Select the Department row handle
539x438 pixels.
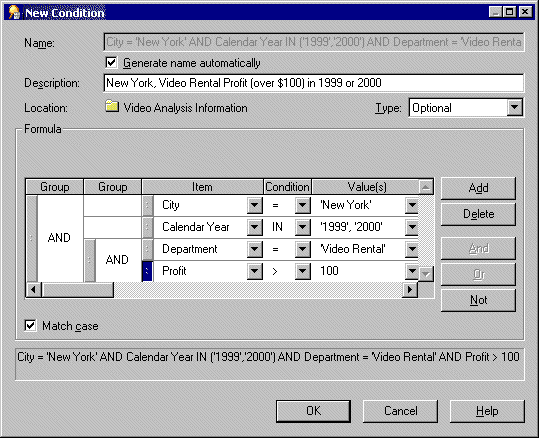[147, 249]
